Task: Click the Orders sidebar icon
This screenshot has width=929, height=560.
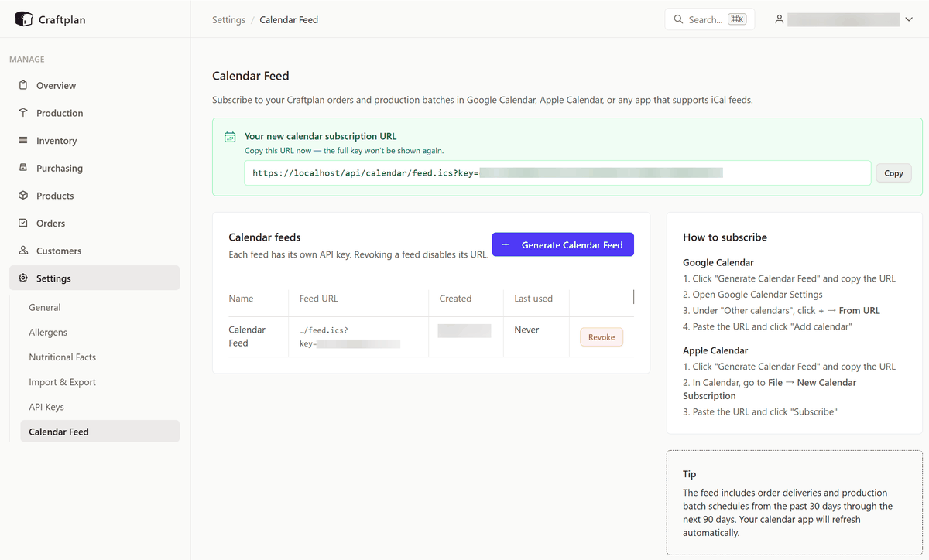Action: (x=23, y=224)
